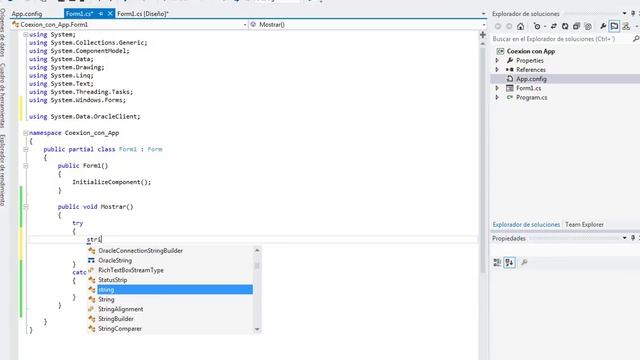Click the Coexion con App project icon
This screenshot has width=640, height=360.
pyautogui.click(x=500, y=51)
